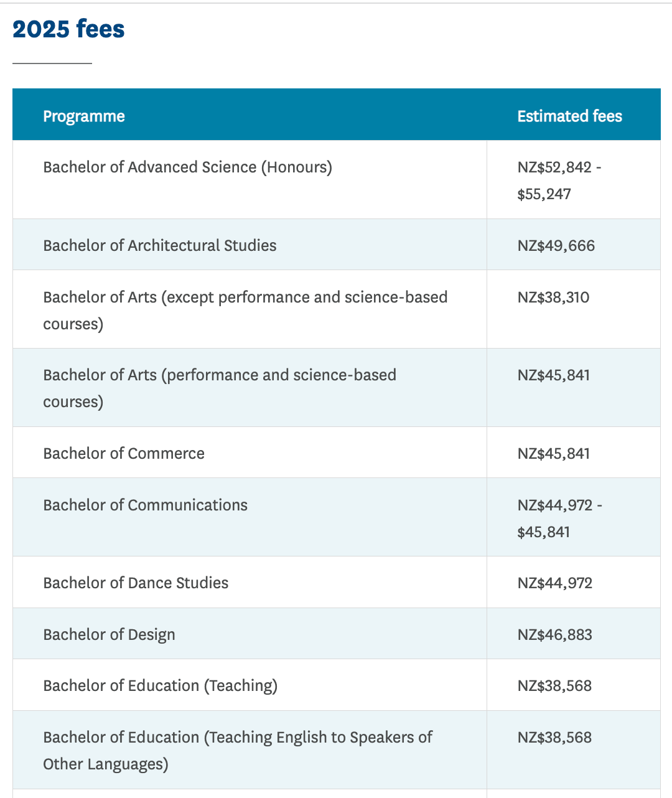Click the NZ$38,310 fee value
Image resolution: width=672 pixels, height=798 pixels.
click(553, 298)
